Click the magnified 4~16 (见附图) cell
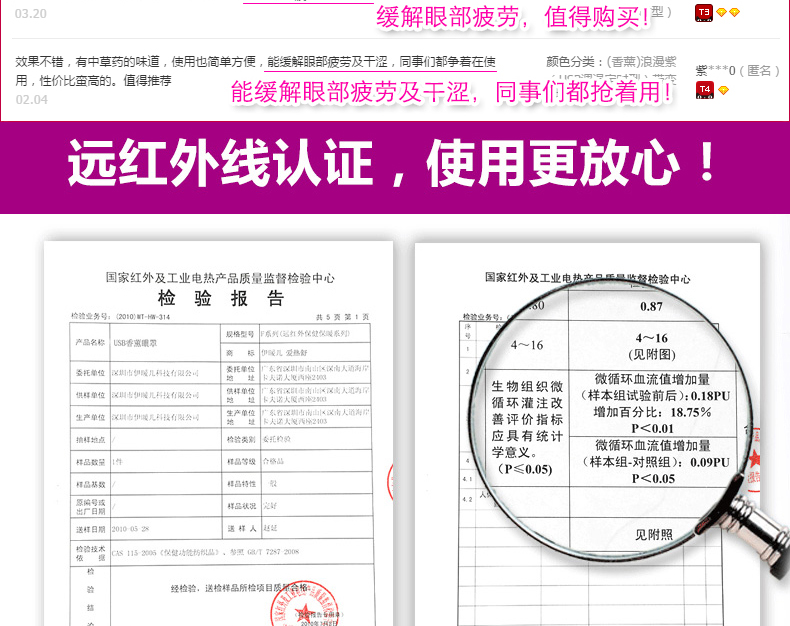 [651, 346]
